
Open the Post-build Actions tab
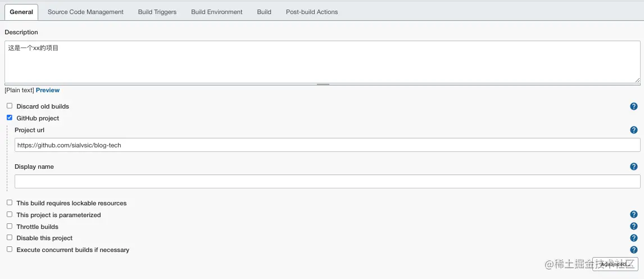pyautogui.click(x=312, y=12)
